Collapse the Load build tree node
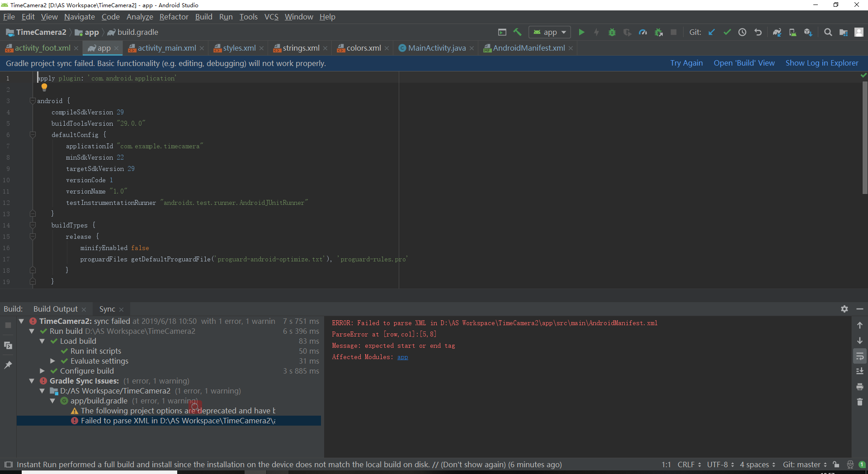 (42, 341)
